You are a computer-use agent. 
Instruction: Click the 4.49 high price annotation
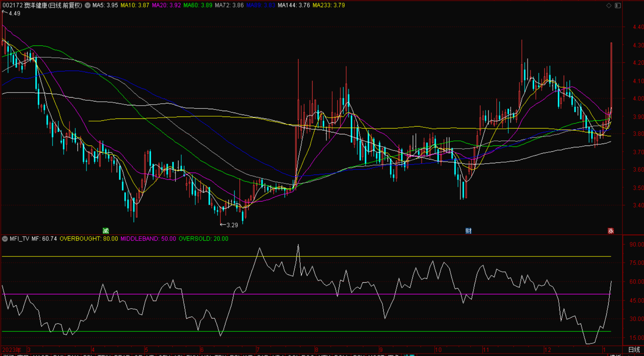[14, 14]
